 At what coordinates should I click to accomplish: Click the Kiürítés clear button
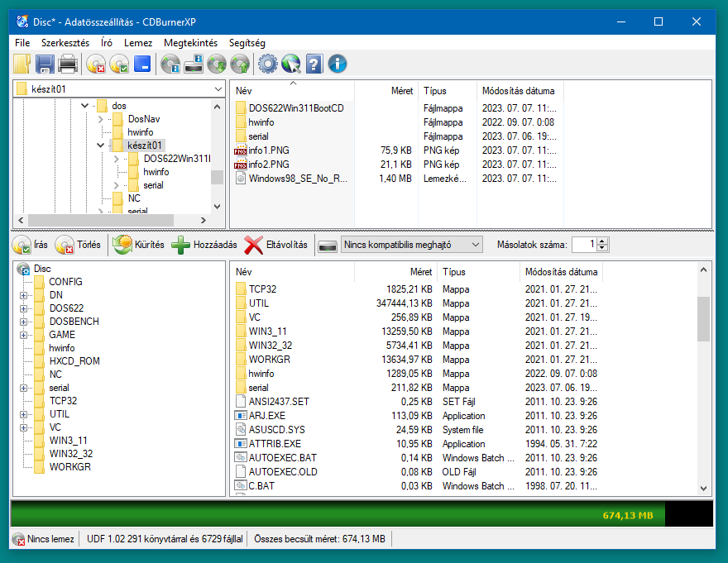pos(138,245)
